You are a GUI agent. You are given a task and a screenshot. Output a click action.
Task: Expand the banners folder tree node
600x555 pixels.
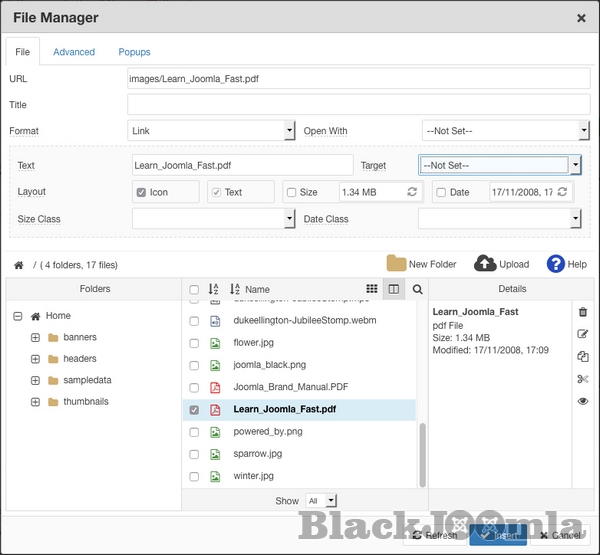pos(35,337)
